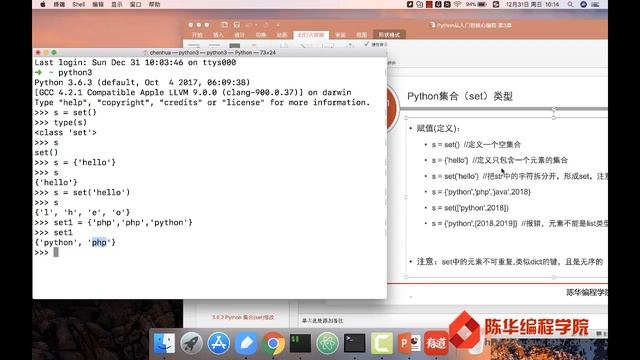
Task: Click PowerPoint save icon in title bar
Action: pos(236,25)
